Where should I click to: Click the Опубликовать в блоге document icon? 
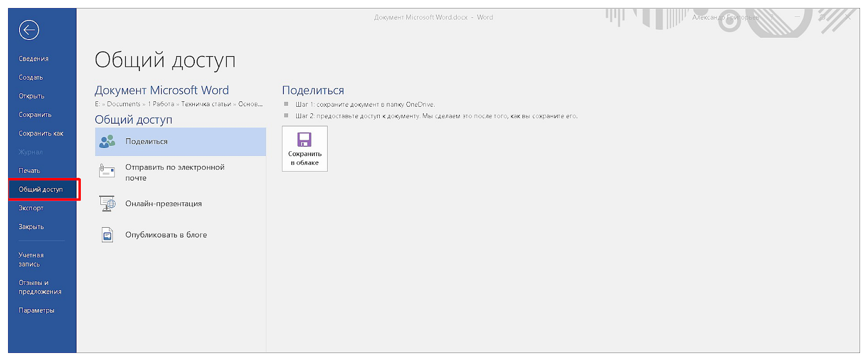click(107, 235)
